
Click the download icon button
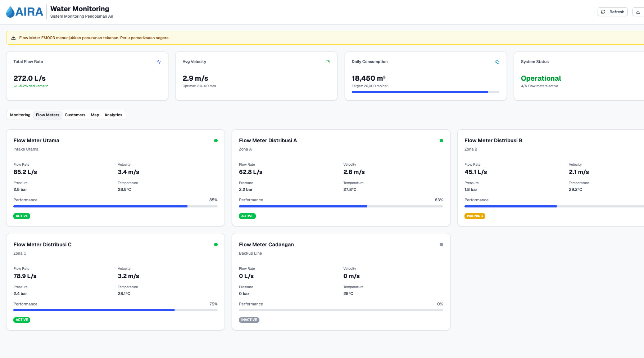(638, 12)
